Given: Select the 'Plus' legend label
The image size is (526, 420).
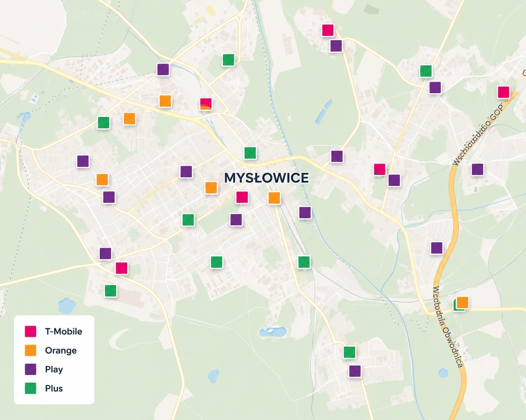Looking at the screenshot, I should pyautogui.click(x=54, y=389).
